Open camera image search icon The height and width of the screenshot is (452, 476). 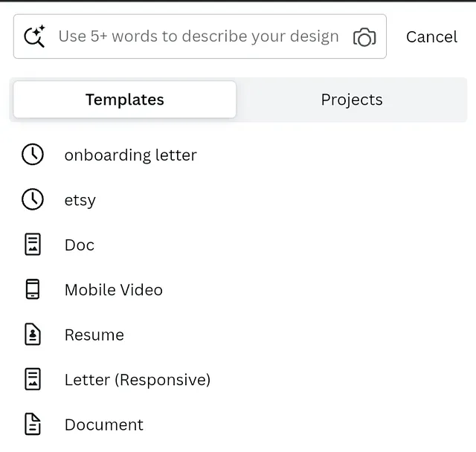coord(364,37)
